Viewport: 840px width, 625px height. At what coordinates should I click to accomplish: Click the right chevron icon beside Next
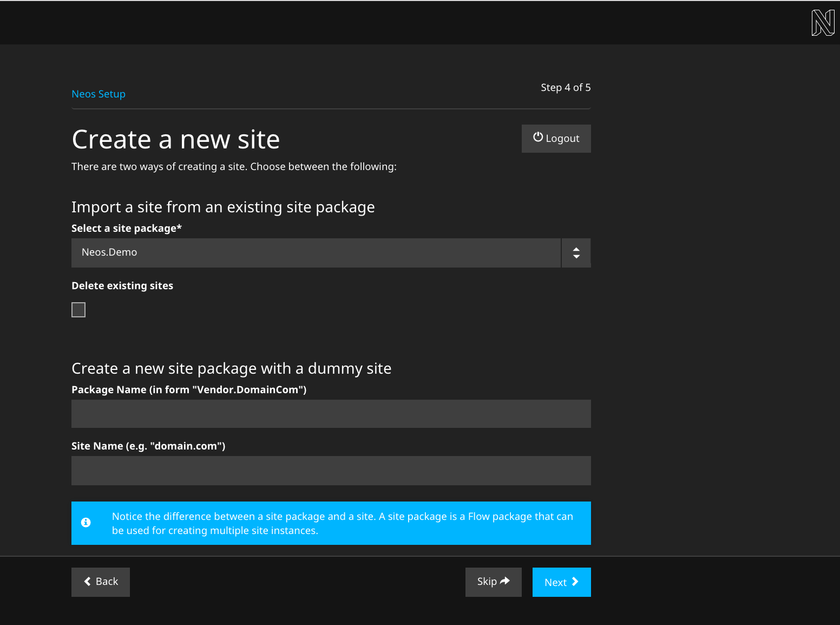click(575, 582)
